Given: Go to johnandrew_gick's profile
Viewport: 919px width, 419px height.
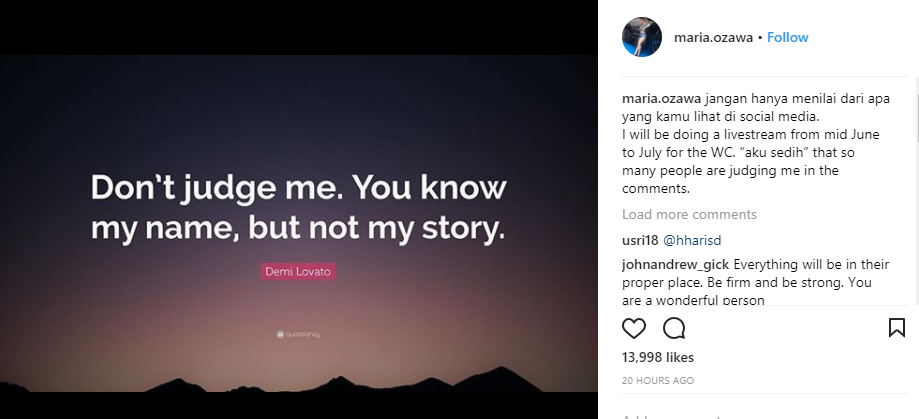Looking at the screenshot, I should point(675,265).
